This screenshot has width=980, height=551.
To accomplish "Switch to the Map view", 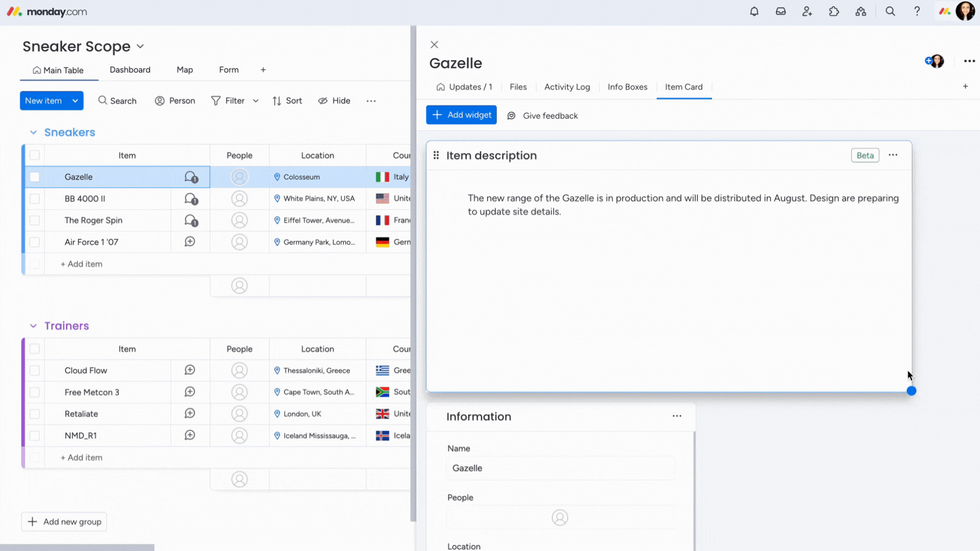I will coord(185,70).
